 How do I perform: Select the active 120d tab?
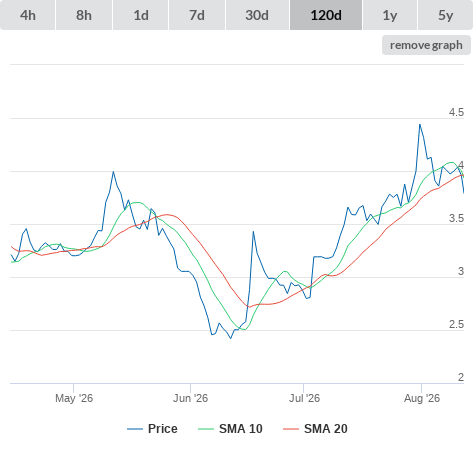click(326, 15)
